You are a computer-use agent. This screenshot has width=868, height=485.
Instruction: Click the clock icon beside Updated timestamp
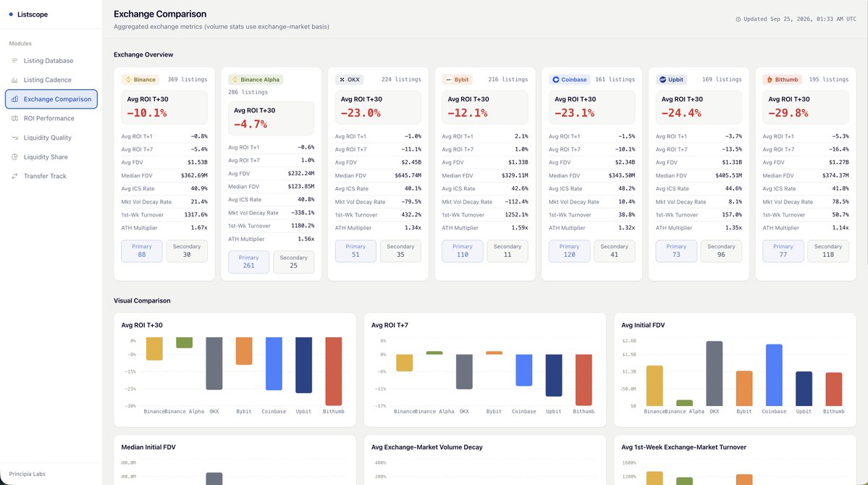click(x=738, y=20)
